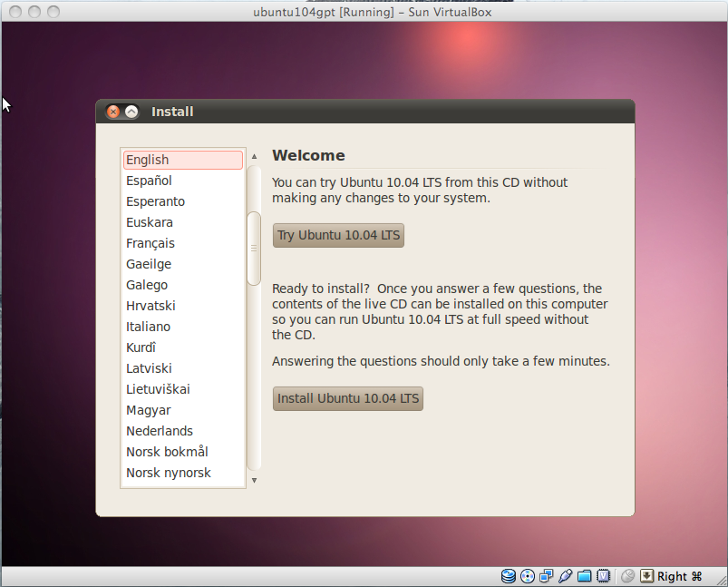Click the virtualization (V chip) status icon

603,576
